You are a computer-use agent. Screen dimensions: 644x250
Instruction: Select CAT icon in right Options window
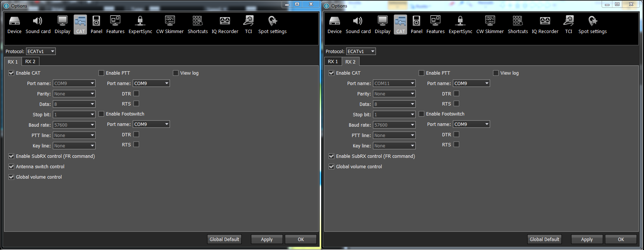(400, 25)
